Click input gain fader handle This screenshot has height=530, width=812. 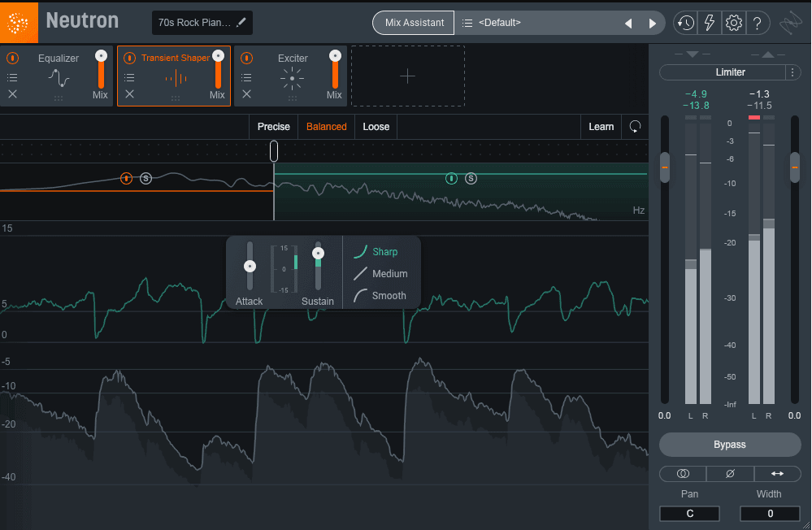tap(664, 167)
